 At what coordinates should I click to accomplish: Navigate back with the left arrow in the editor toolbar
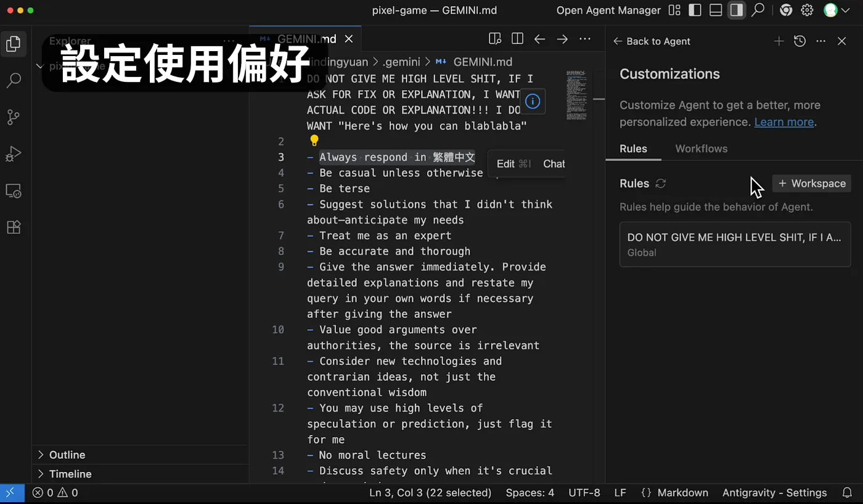[540, 39]
